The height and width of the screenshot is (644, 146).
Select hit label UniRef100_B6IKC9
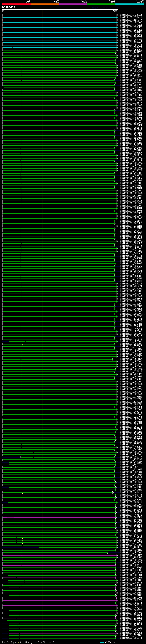[x=131, y=95]
